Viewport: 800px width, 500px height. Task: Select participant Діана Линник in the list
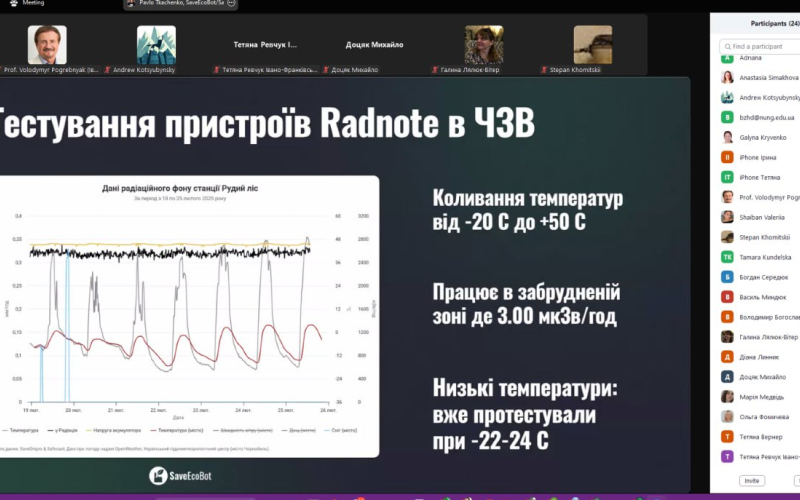pyautogui.click(x=760, y=357)
